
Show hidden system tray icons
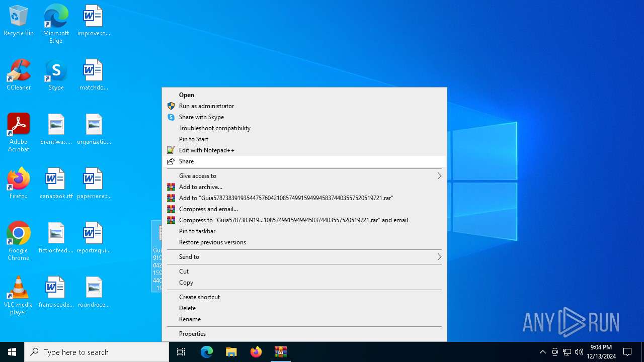click(542, 352)
